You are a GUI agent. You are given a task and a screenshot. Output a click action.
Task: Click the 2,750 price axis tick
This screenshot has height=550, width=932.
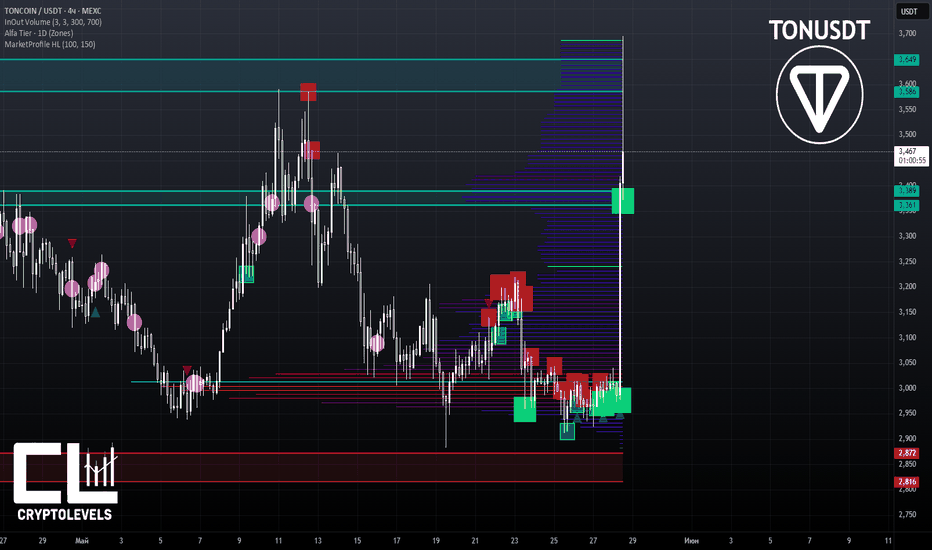[907, 514]
